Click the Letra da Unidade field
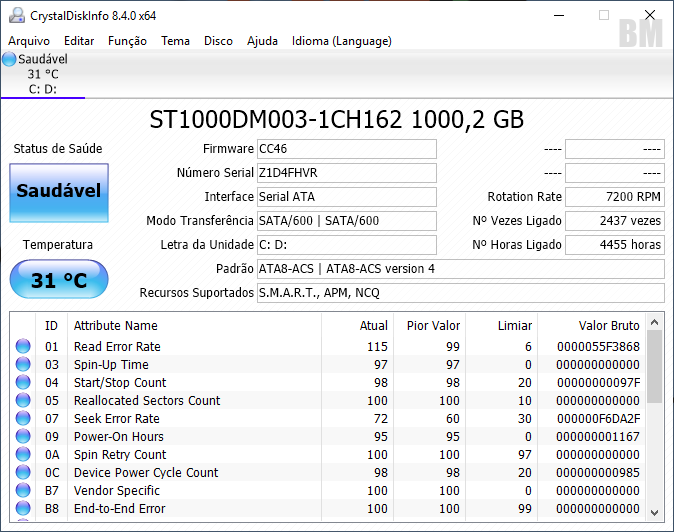The height and width of the screenshot is (532, 674). click(x=347, y=245)
